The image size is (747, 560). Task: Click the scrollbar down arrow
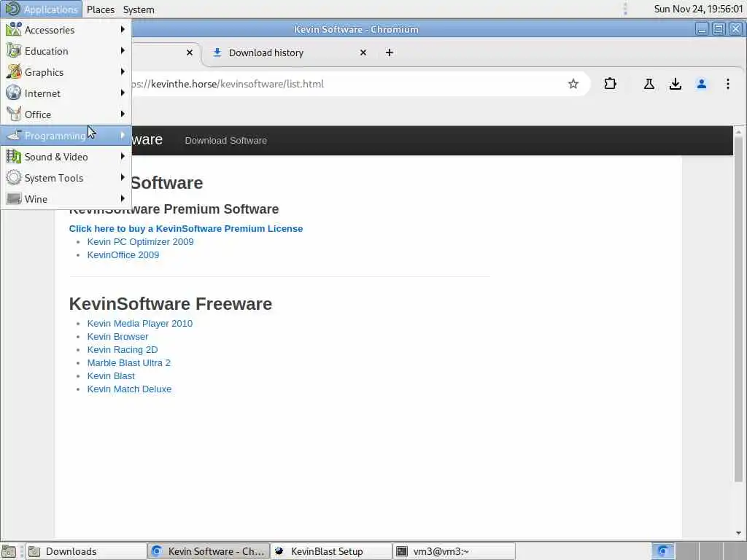tap(738, 533)
